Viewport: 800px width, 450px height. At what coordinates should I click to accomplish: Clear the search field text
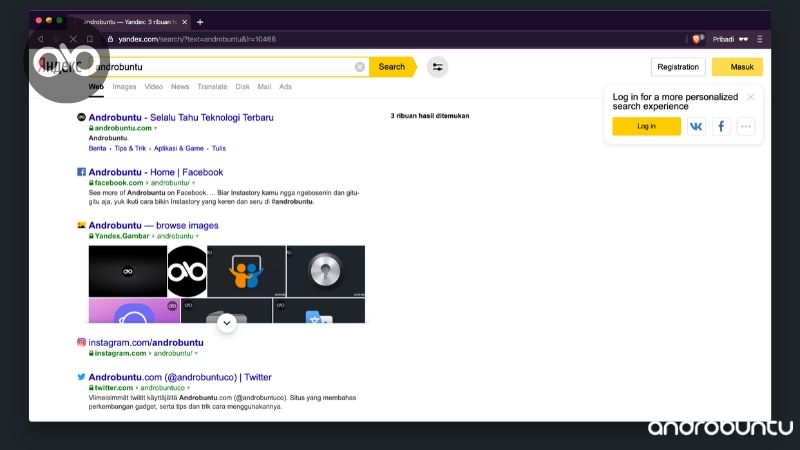click(x=360, y=67)
